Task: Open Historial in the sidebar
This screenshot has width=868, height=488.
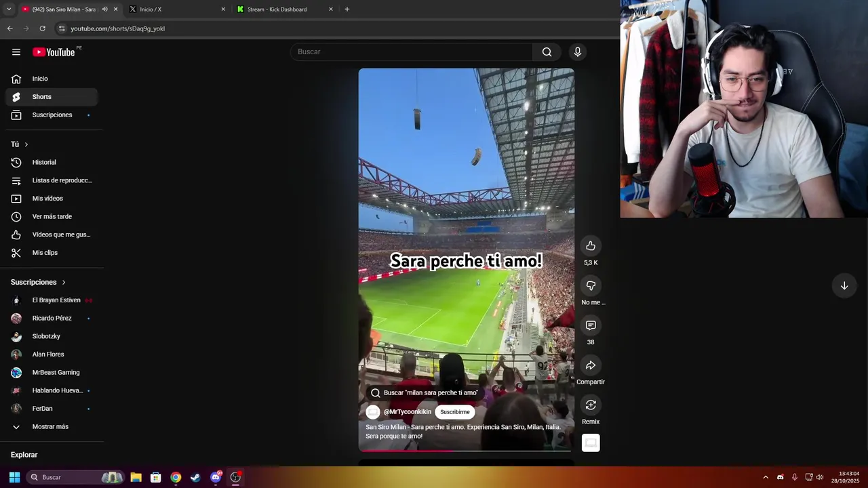Action: (52, 163)
